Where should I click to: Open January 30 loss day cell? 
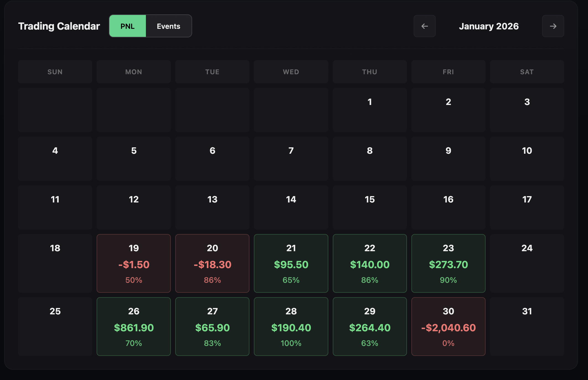tap(448, 326)
